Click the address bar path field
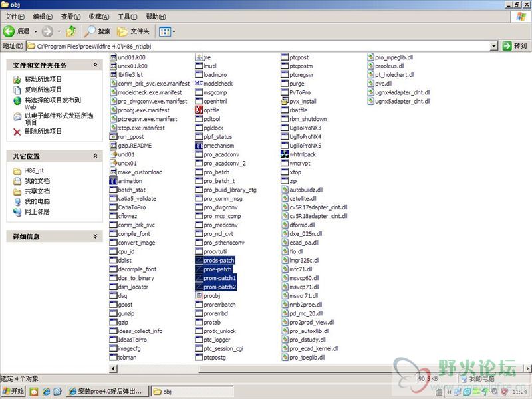The width and height of the screenshot is (532, 399). pos(258,46)
